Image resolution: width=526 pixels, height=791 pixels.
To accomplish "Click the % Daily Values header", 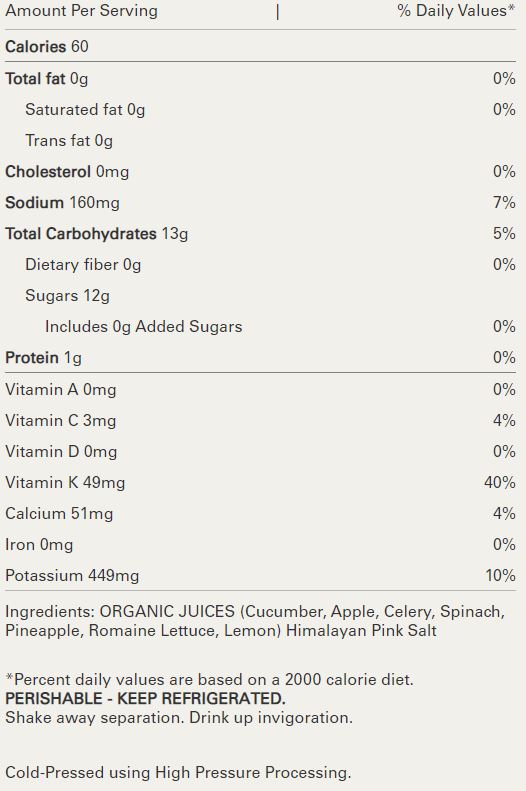I will [456, 11].
